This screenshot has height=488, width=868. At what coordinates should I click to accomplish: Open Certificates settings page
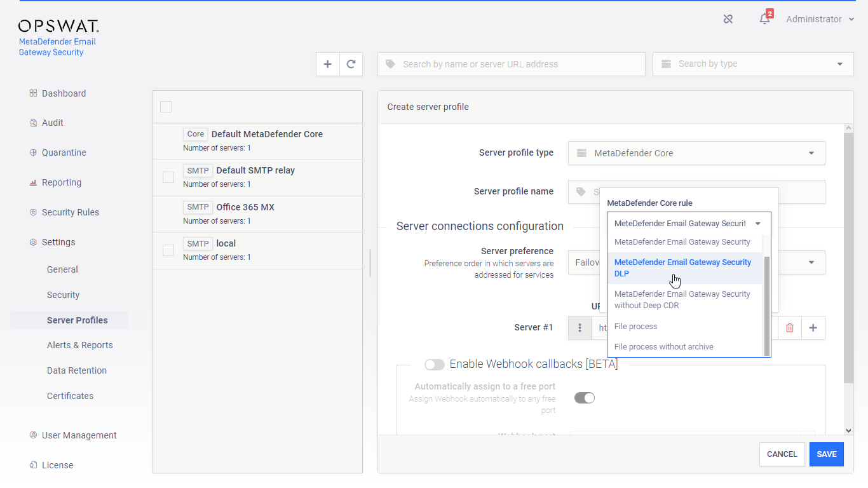pyautogui.click(x=70, y=396)
